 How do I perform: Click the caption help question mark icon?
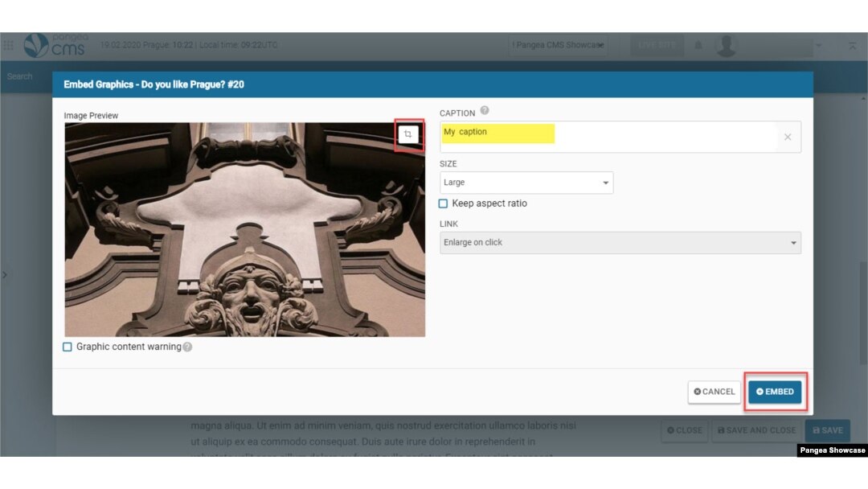point(485,112)
